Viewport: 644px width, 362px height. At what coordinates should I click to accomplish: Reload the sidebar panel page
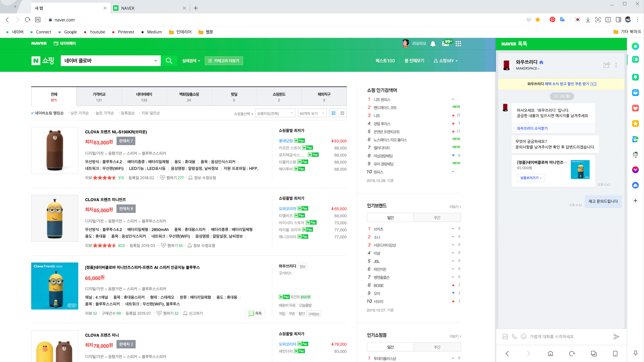point(572,353)
